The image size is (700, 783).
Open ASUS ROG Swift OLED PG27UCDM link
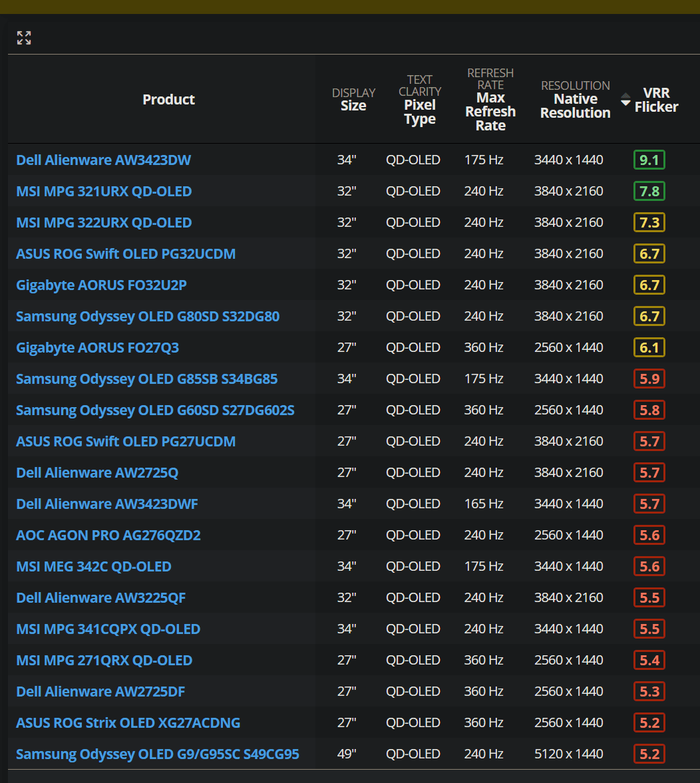(126, 442)
